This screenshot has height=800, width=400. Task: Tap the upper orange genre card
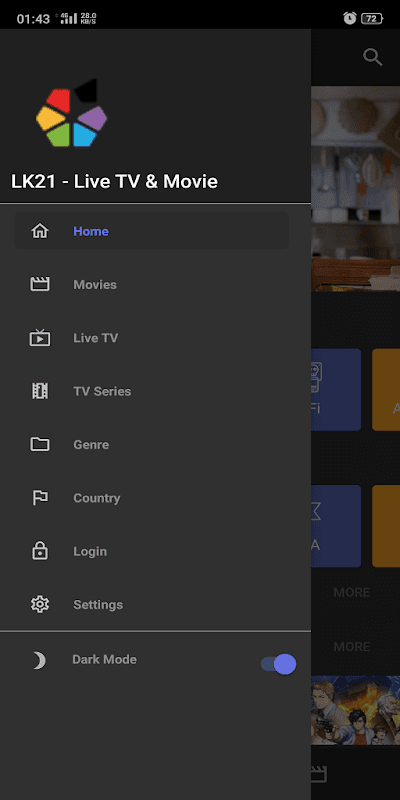tap(386, 389)
